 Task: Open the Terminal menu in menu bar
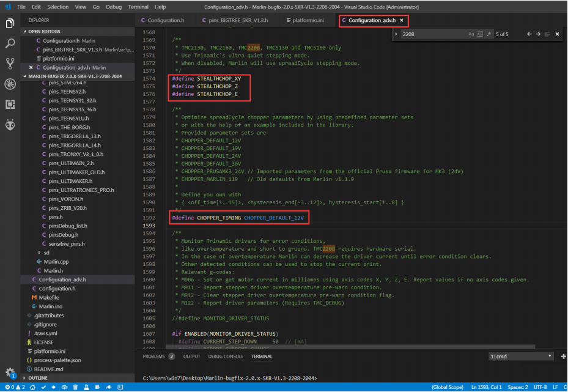point(138,7)
